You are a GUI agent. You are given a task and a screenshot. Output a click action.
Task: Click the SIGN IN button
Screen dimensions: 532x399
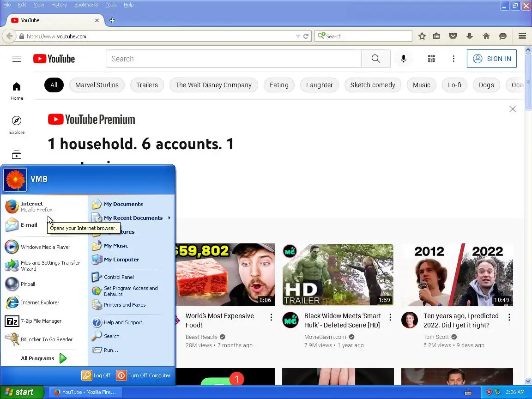492,59
